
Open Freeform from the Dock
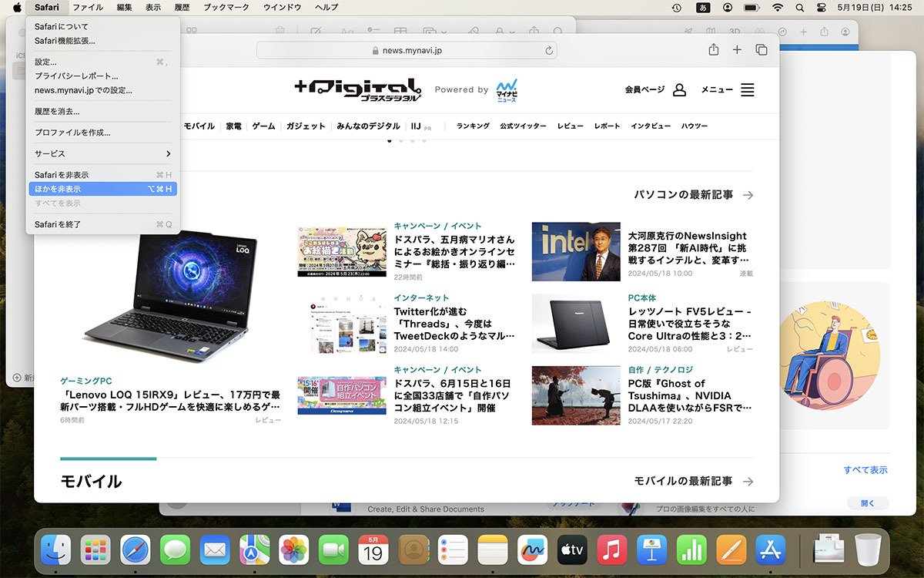(532, 550)
